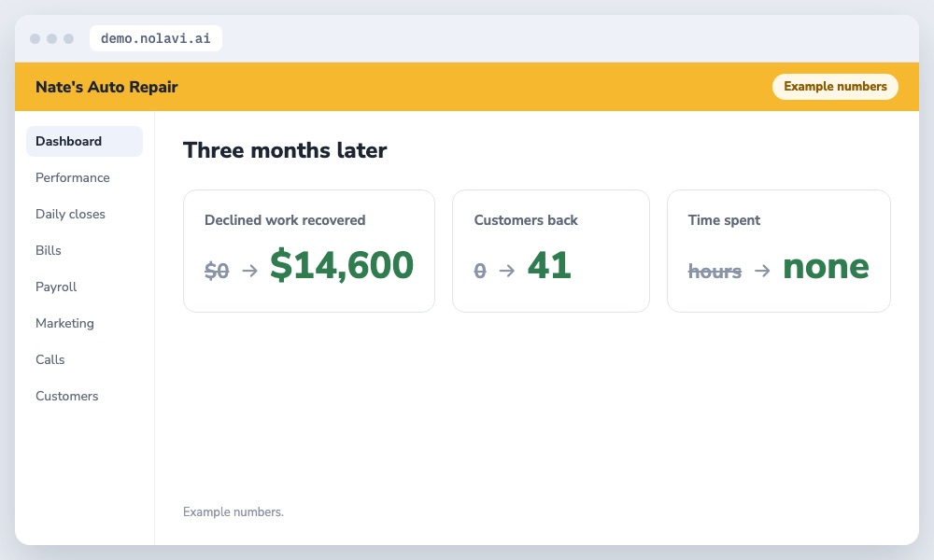Select the Declined work recovered label
934x560 pixels.
point(285,219)
